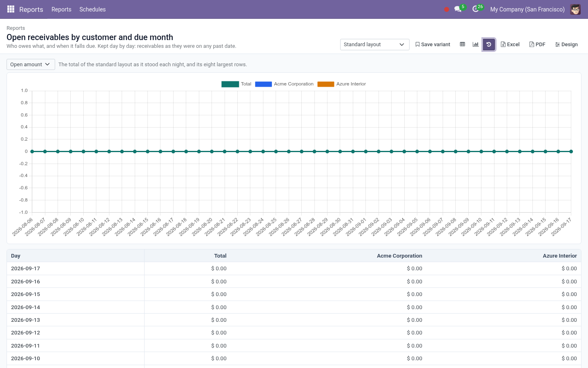588x368 pixels.
Task: Select the 2026-09-17 row day cell
Action: (76, 269)
